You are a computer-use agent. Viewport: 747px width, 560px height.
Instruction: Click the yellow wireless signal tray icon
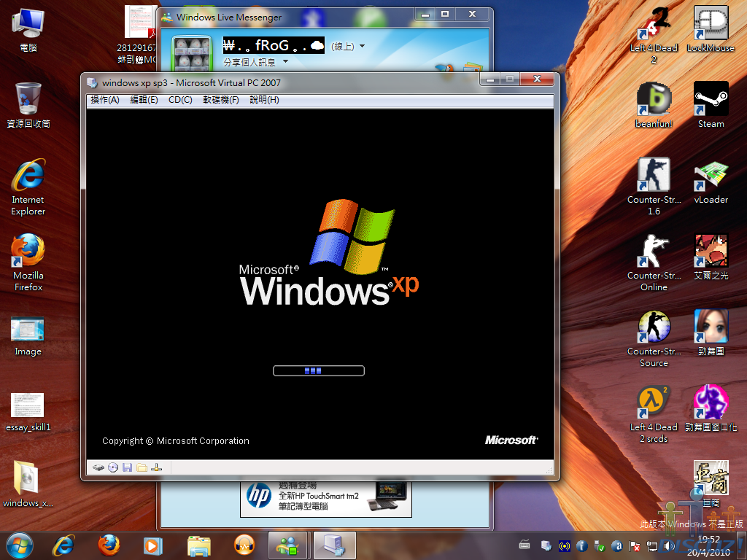565,545
